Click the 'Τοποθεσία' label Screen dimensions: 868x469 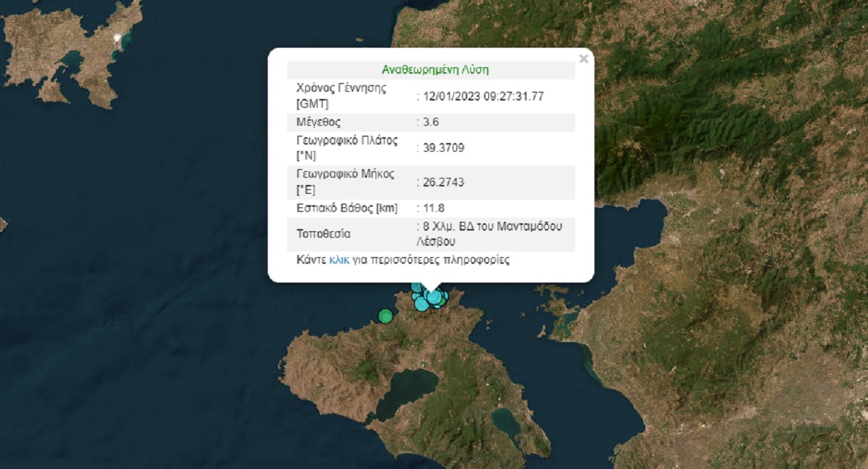[323, 235]
